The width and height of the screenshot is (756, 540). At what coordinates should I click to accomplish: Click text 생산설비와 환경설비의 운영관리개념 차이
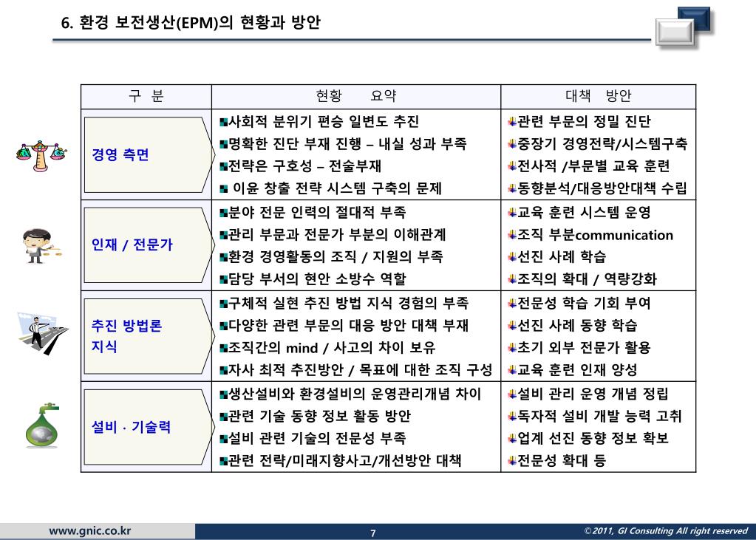tap(355, 394)
